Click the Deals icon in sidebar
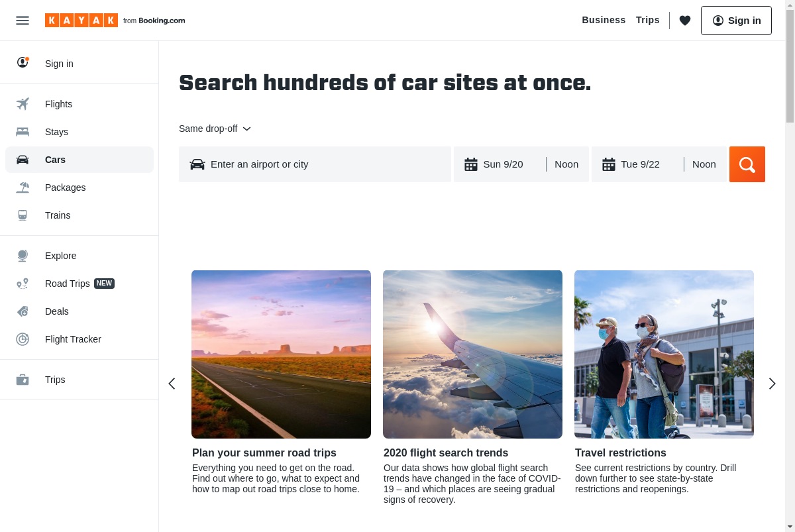Screen dimensions: 795x532 pos(23,311)
